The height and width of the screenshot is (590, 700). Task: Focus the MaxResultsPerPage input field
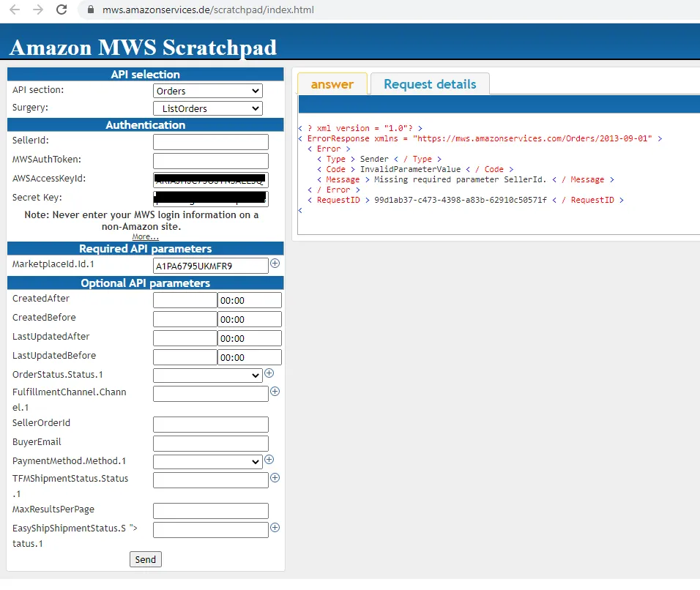211,511
